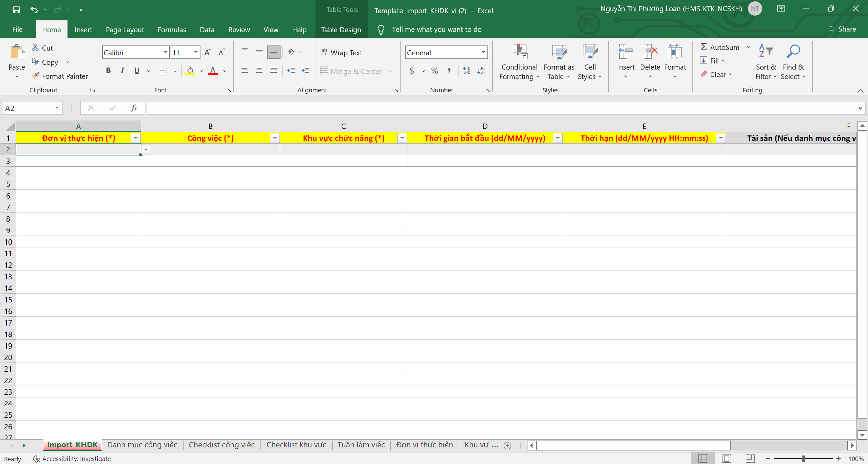
Task: Click the Increase Indent icon
Action: pos(305,71)
